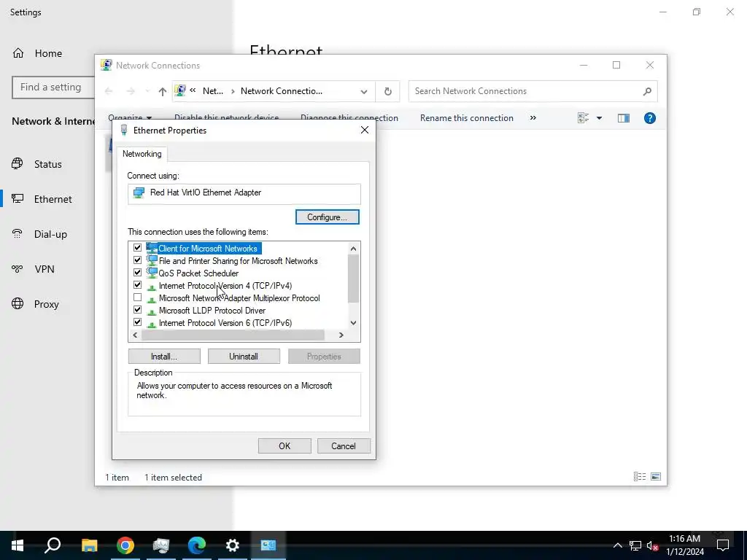Screen dimensions: 747x560
Task: Expand view options dropdown arrow
Action: (600, 118)
